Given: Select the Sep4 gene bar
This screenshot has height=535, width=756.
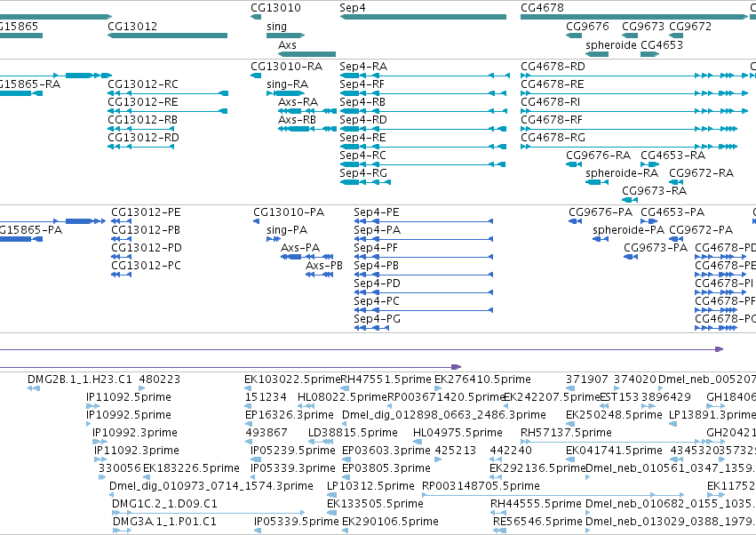Looking at the screenshot, I should click(424, 17).
